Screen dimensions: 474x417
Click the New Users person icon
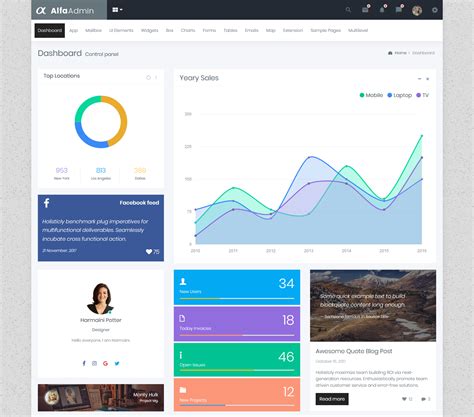(183, 282)
